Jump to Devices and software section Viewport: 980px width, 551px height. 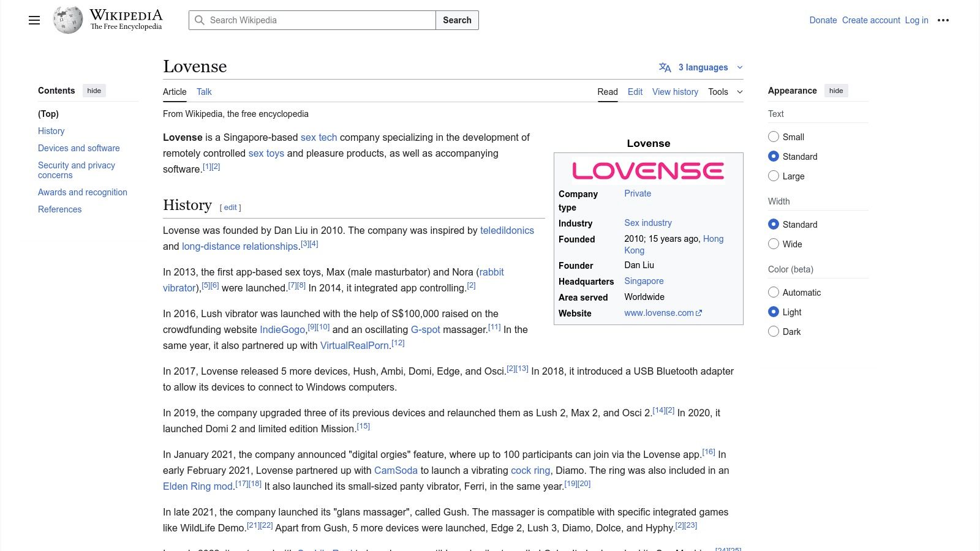[x=79, y=148]
